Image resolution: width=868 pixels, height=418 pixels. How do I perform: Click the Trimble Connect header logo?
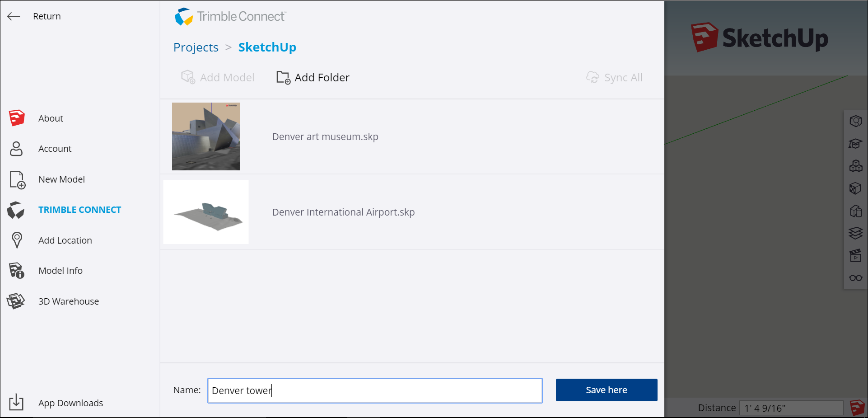(230, 17)
